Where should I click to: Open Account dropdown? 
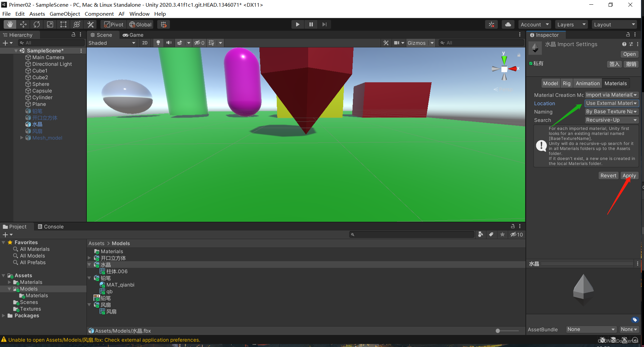[x=534, y=24]
